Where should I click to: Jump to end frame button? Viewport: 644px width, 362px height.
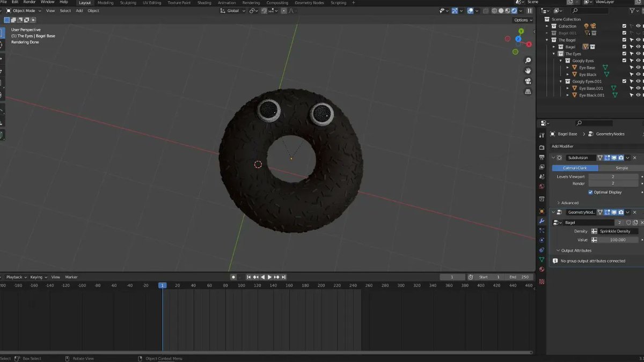pyautogui.click(x=283, y=277)
